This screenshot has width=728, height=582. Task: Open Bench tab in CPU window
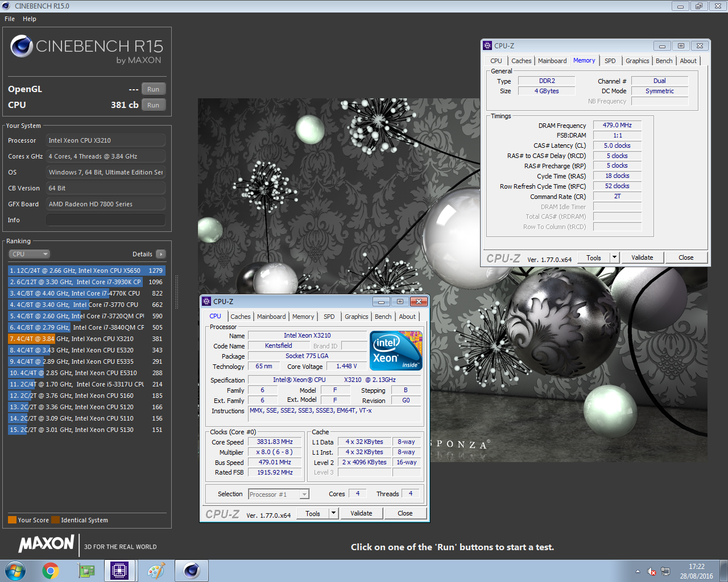[383, 317]
